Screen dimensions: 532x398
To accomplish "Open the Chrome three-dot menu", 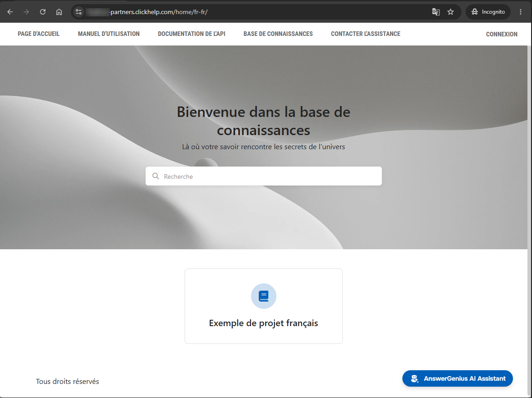I will [521, 12].
